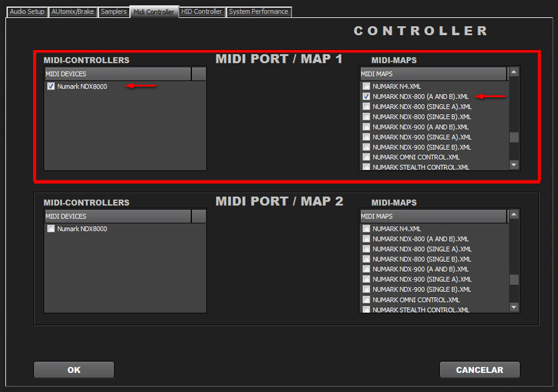This screenshot has height=392, width=558.
Task: Click Map 1 scrollbar thumb
Action: tap(514, 137)
